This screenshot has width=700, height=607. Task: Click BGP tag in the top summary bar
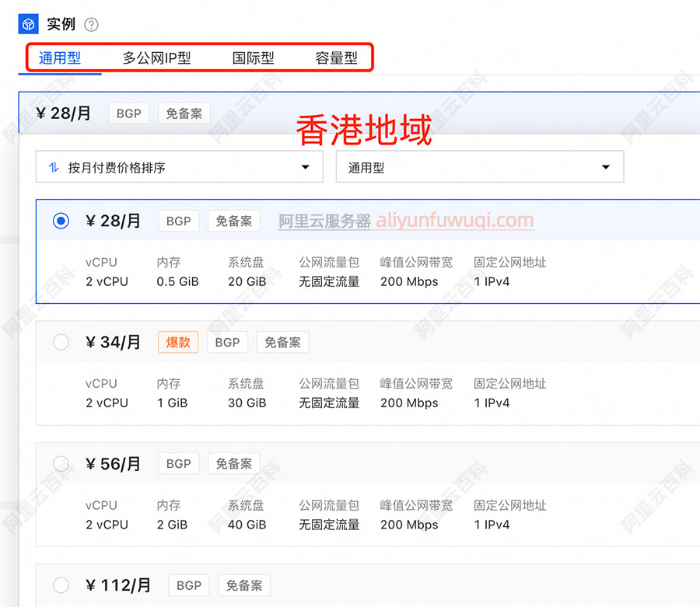tap(128, 113)
